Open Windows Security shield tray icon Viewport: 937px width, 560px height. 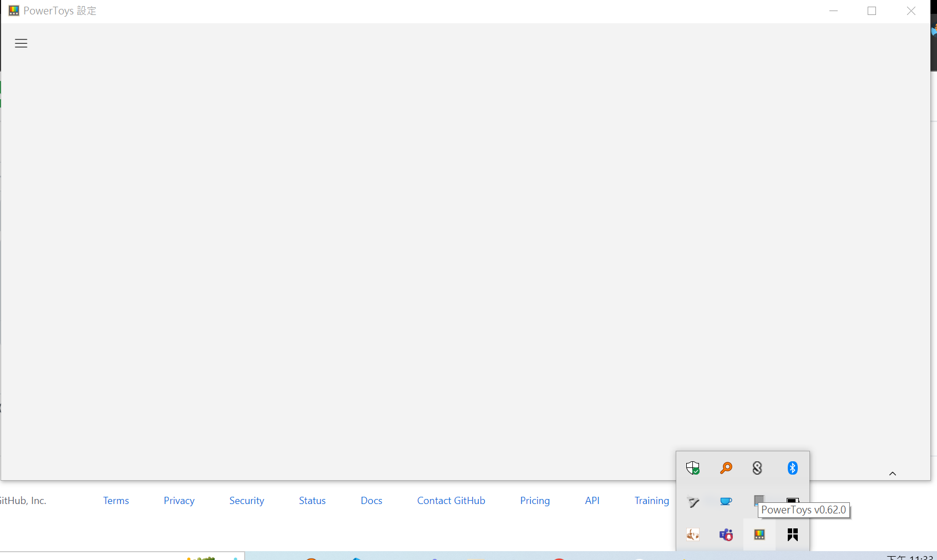pos(693,468)
